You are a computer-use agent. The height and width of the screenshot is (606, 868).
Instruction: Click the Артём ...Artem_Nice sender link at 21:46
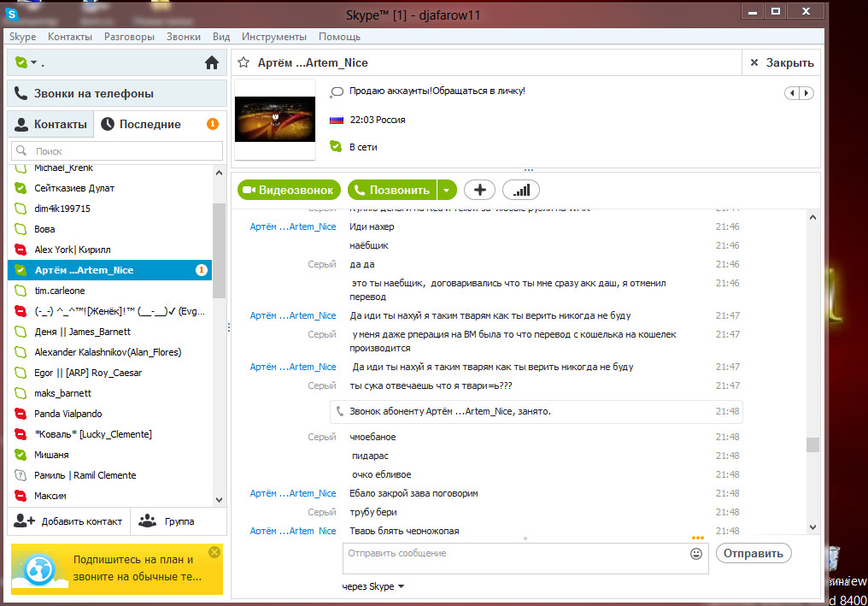(x=293, y=227)
